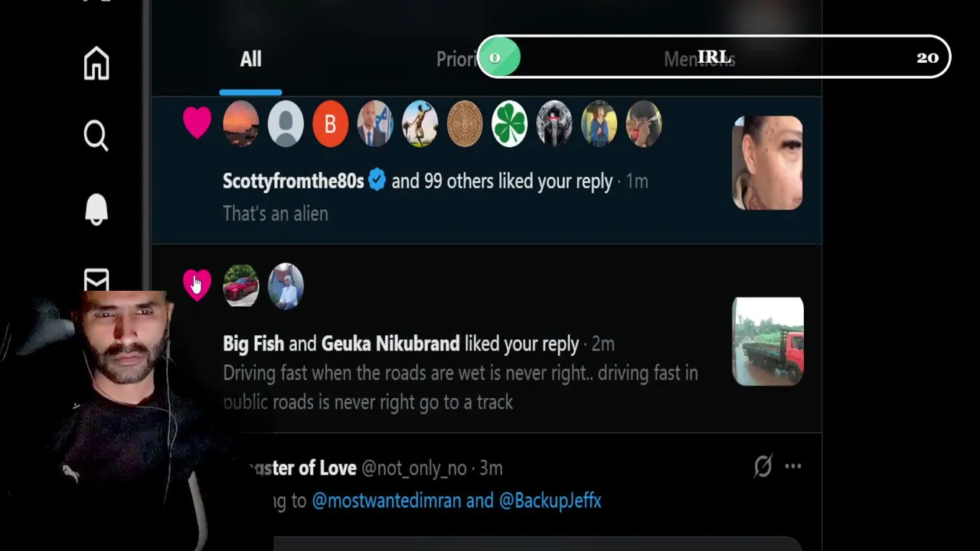This screenshot has height=551, width=980.
Task: Open the Messages envelope icon
Action: pyautogui.click(x=96, y=280)
